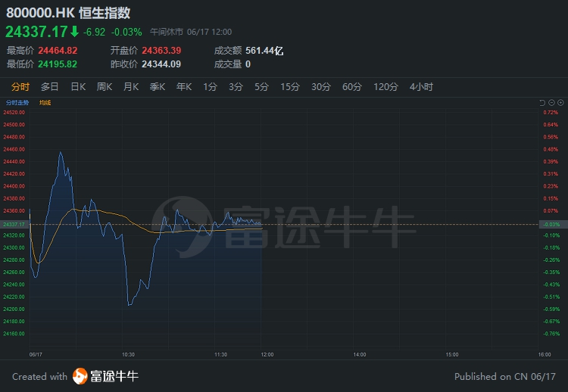
Task: Toggle the 均线 average line legend
Action: [x=45, y=103]
